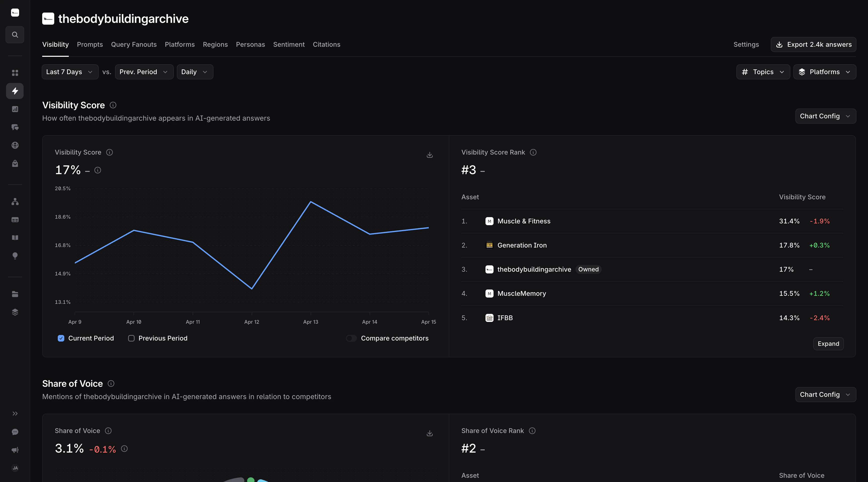Open the Platforms filter dropdown with layers icon
The image size is (868, 482).
click(825, 72)
